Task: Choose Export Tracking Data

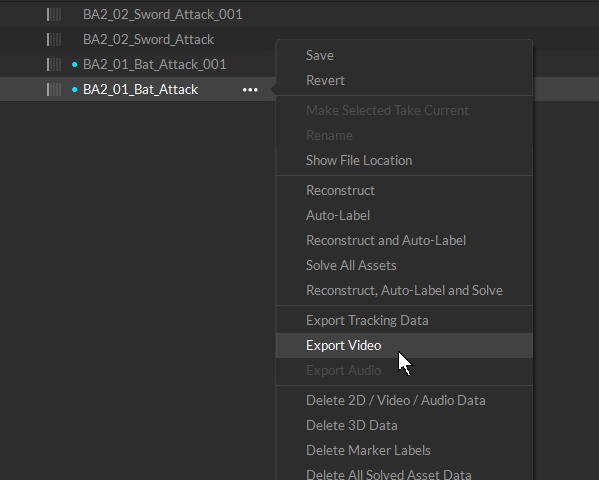Action: pyautogui.click(x=404, y=320)
